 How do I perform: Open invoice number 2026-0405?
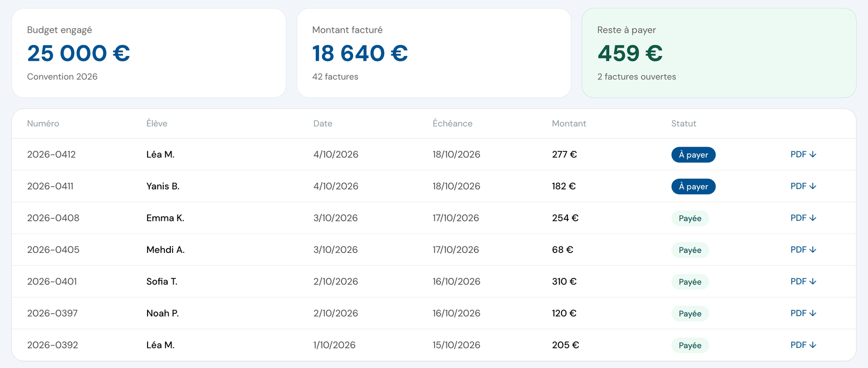[53, 250]
